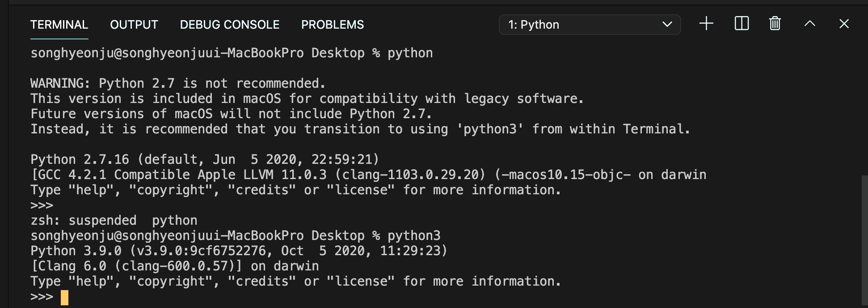Click 'This version is included in macOS' line
The width and height of the screenshot is (868, 308).
pyautogui.click(x=307, y=98)
